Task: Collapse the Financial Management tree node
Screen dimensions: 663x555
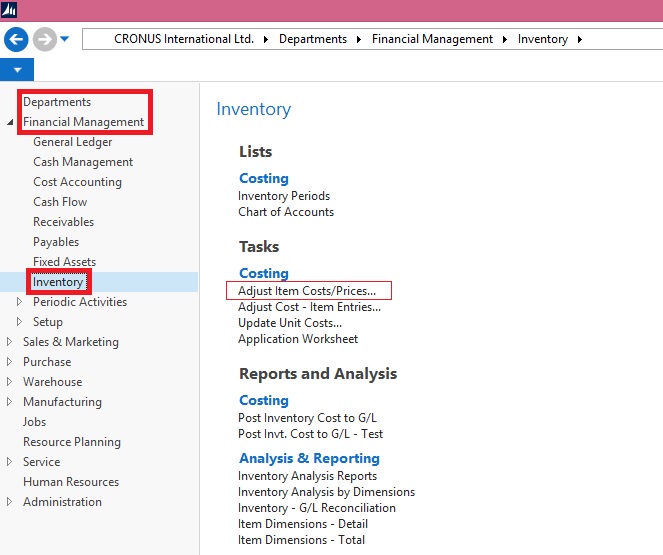Action: pos(11,122)
